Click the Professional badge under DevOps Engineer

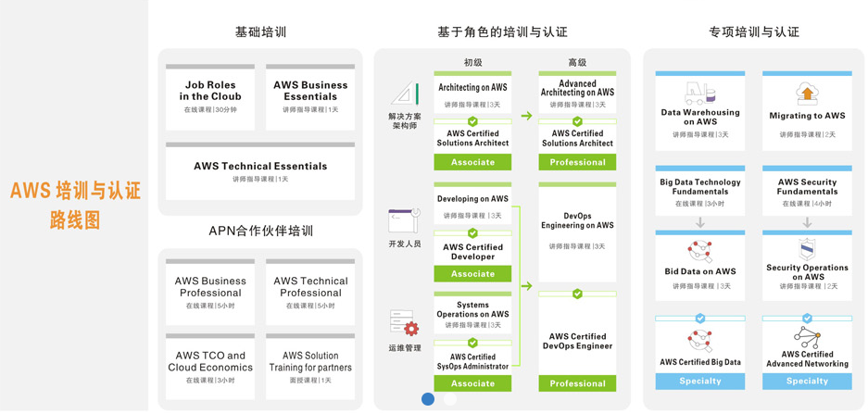pyautogui.click(x=577, y=383)
